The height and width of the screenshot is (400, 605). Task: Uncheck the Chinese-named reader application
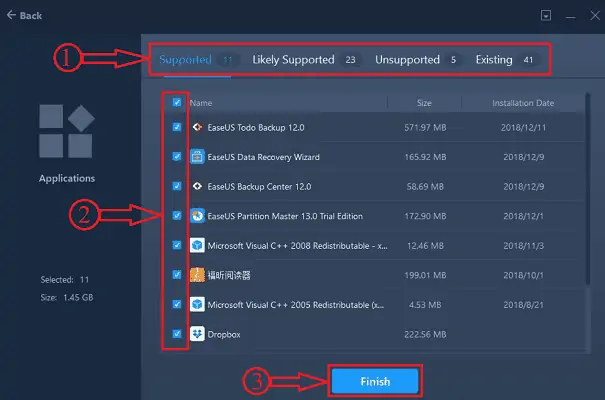(x=177, y=275)
